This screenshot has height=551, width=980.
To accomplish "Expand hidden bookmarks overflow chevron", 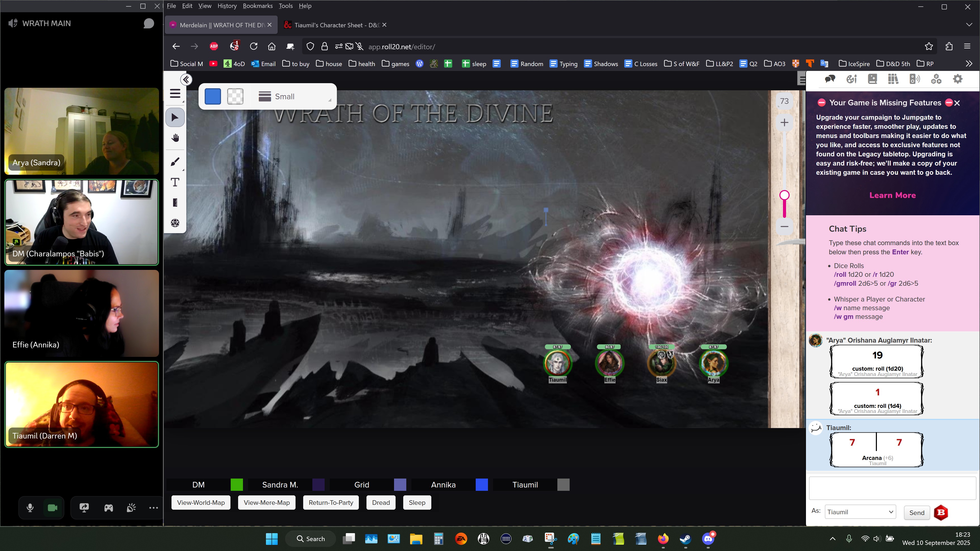I will point(969,64).
